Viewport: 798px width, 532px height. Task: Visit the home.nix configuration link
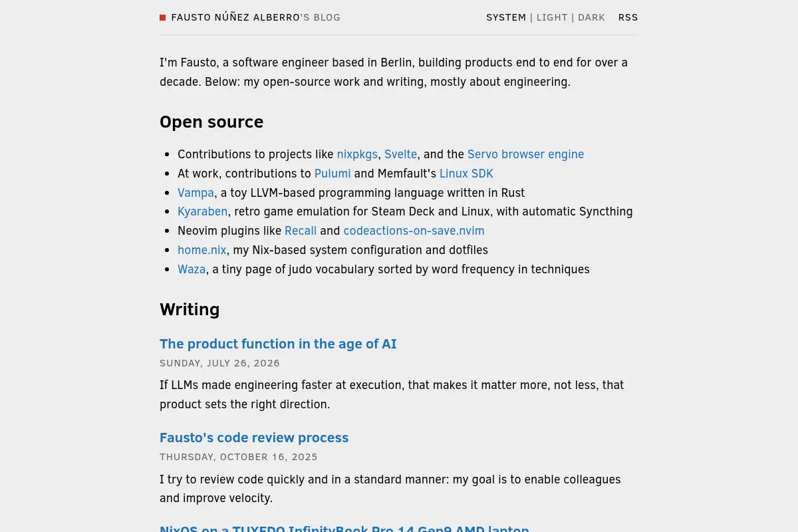(x=202, y=250)
